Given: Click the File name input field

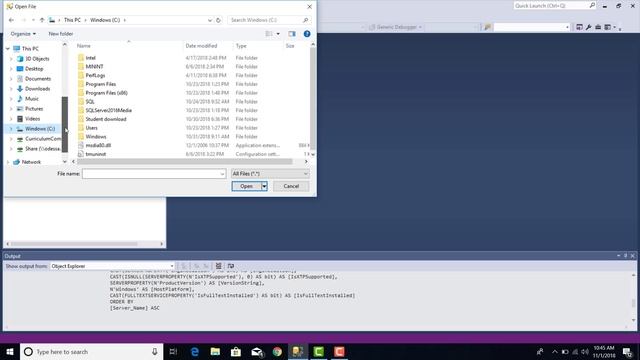Looking at the screenshot, I should [151, 174].
